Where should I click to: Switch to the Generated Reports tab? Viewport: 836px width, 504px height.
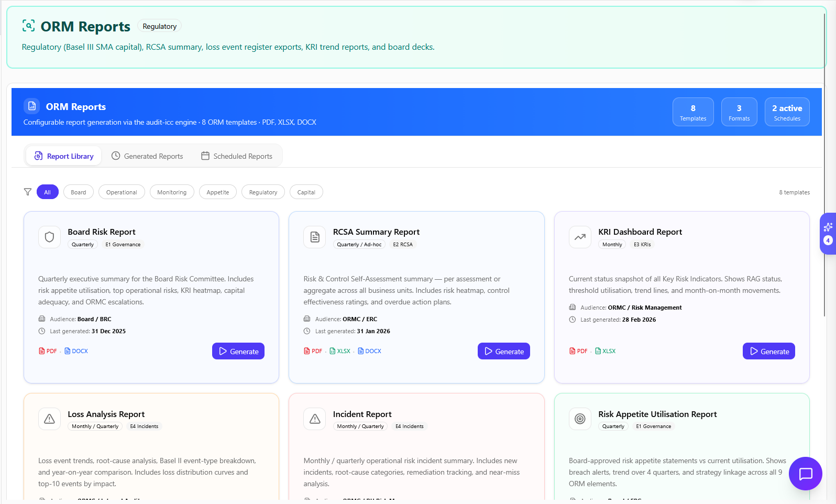click(x=147, y=156)
